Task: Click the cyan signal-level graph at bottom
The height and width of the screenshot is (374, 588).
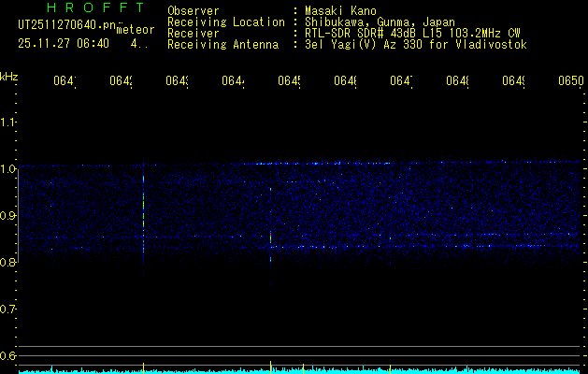Action: (300, 371)
